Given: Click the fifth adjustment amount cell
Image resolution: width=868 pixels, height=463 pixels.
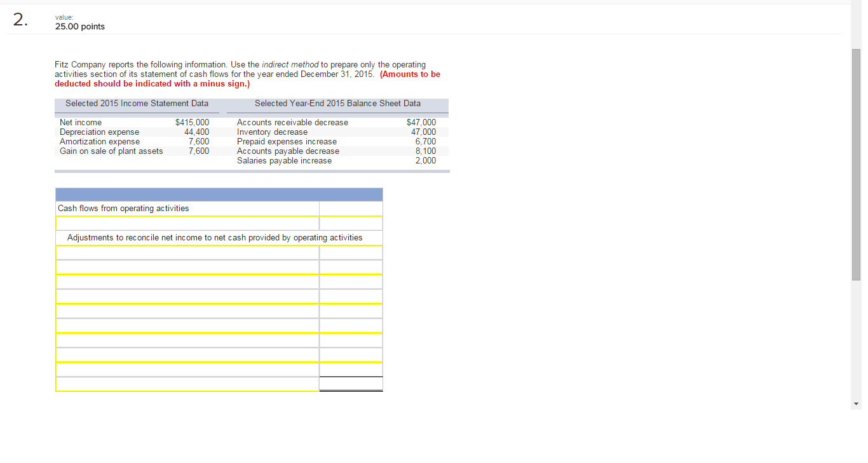Looking at the screenshot, I should 351,311.
